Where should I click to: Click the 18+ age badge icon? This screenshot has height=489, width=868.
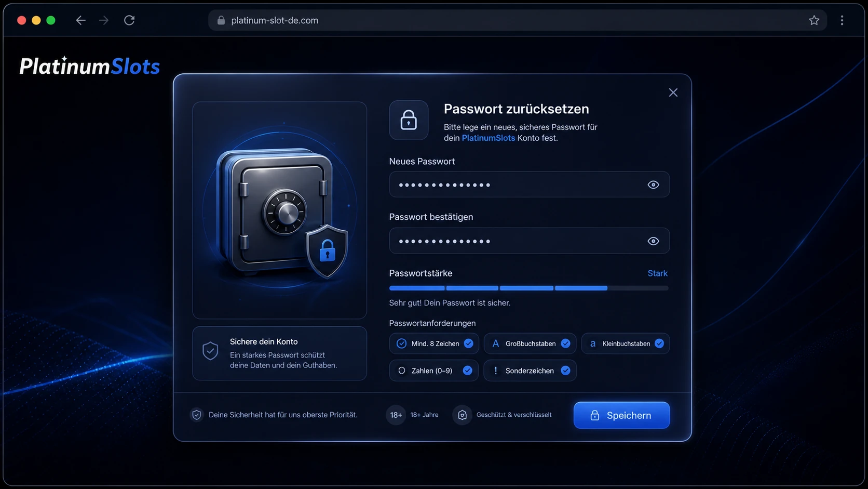coord(396,415)
